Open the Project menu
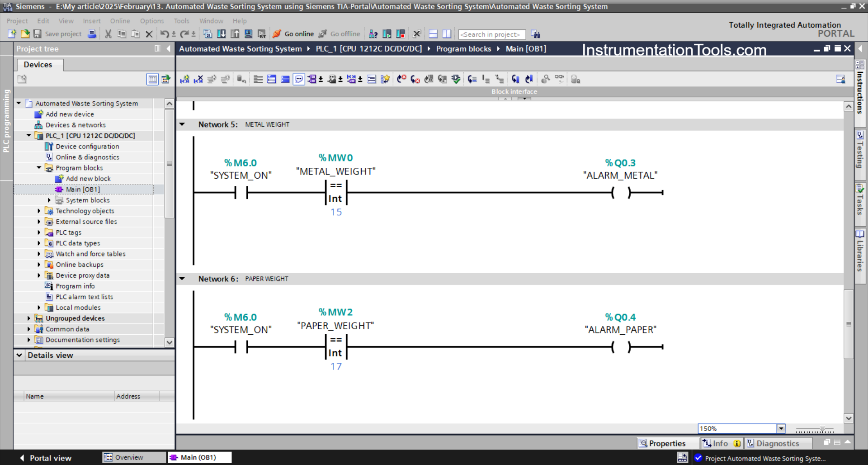 [17, 21]
